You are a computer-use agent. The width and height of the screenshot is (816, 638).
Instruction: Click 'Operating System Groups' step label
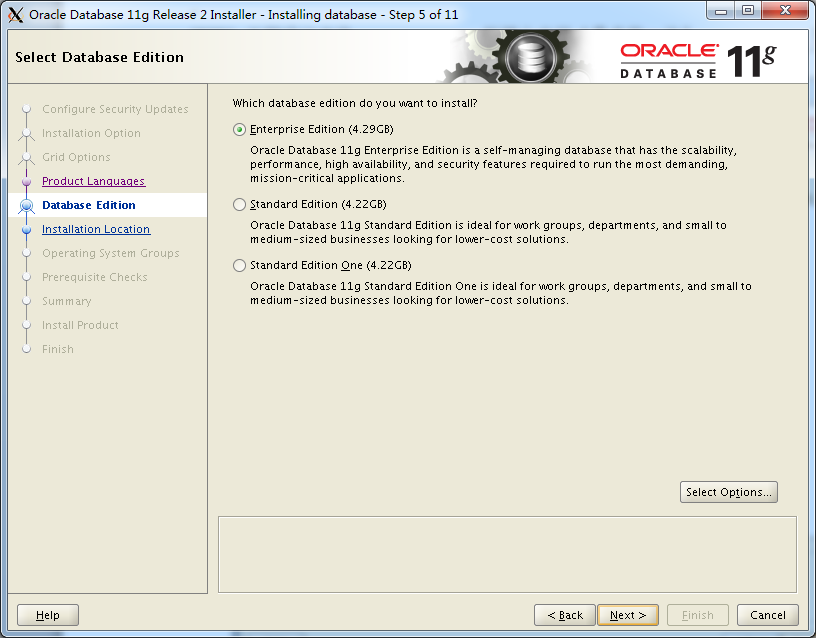110,253
